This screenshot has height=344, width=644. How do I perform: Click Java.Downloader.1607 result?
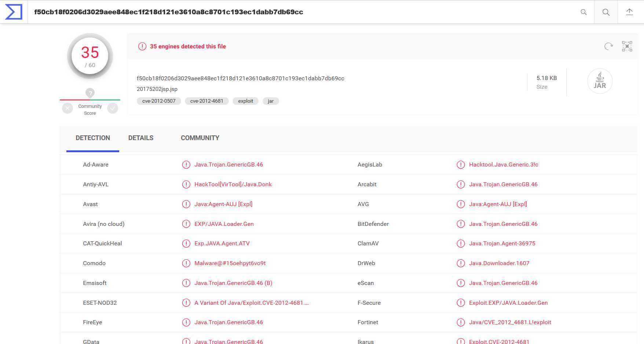coord(499,263)
